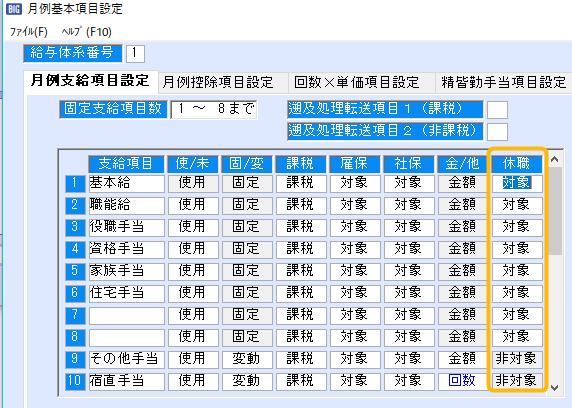Click the scrollbar down arrow of the table
Viewport: 572px width, 408px height.
click(555, 388)
